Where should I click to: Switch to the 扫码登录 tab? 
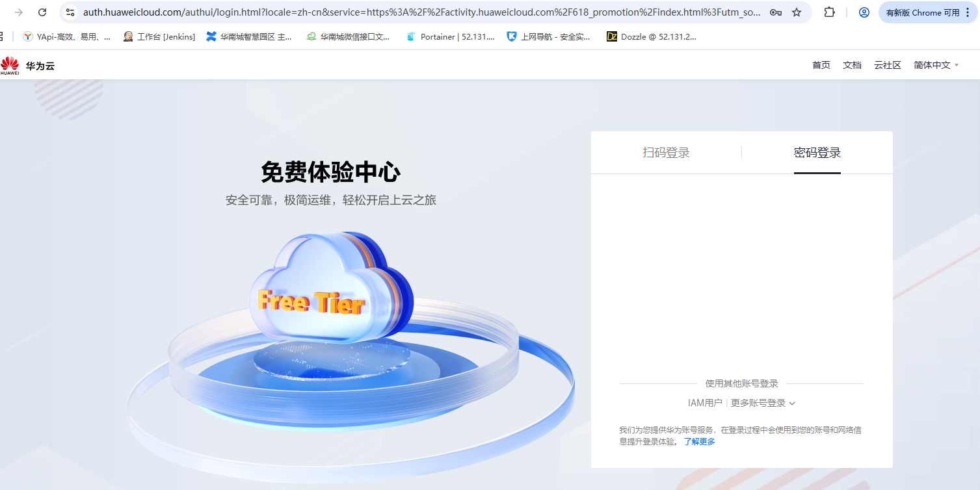click(x=666, y=153)
